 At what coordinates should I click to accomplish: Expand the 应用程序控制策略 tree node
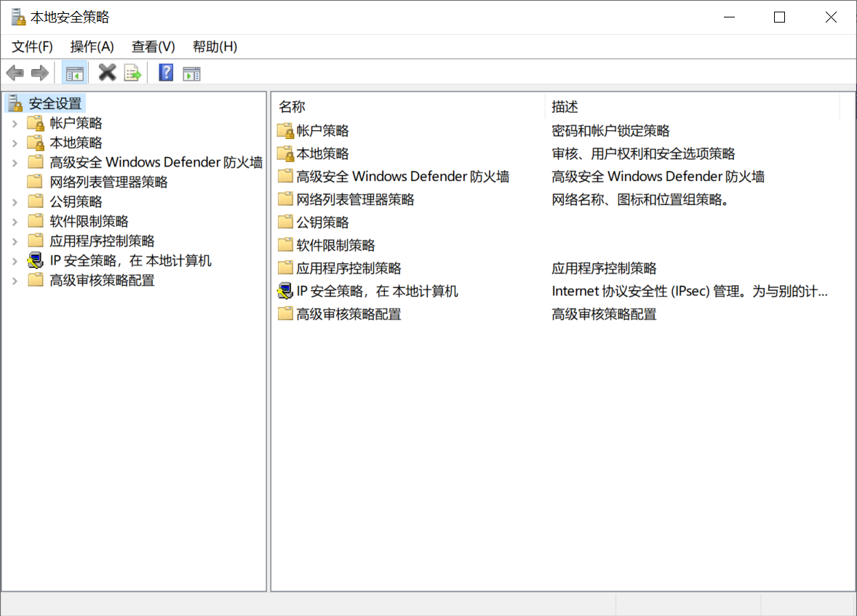tap(15, 241)
